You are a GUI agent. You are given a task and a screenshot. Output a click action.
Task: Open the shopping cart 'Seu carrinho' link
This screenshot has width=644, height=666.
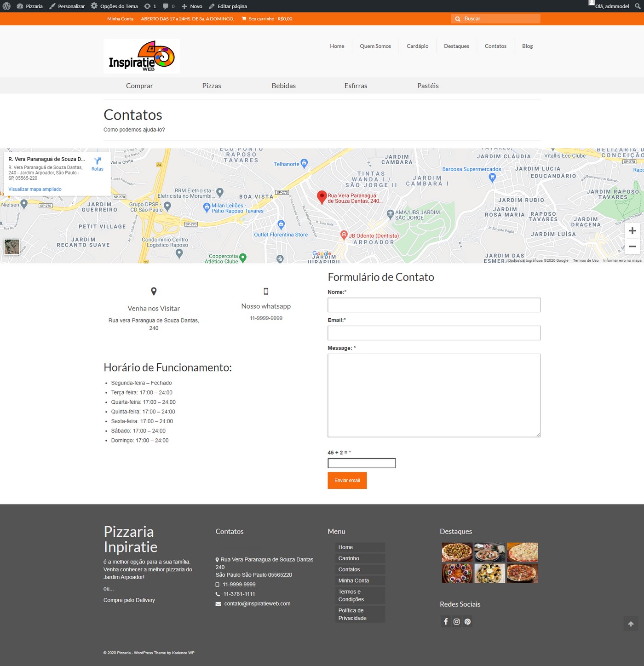click(267, 19)
